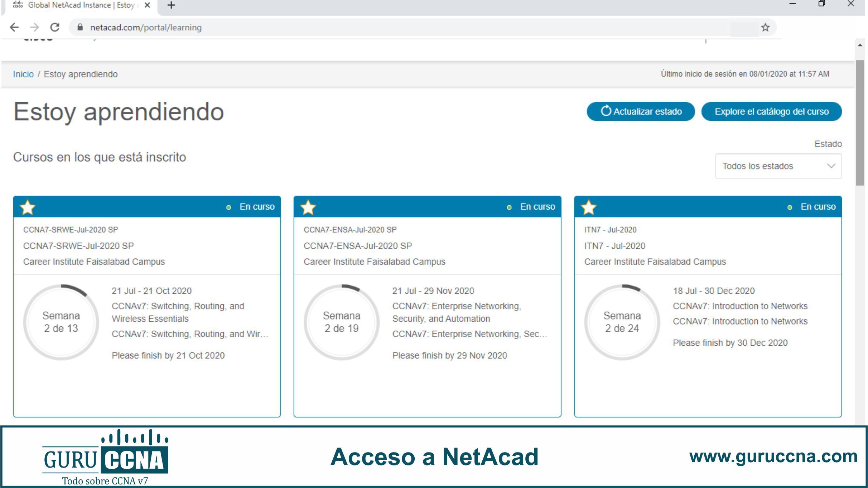Click the Inicio breadcrumb link
Screen dimensions: 868x488
click(x=23, y=74)
